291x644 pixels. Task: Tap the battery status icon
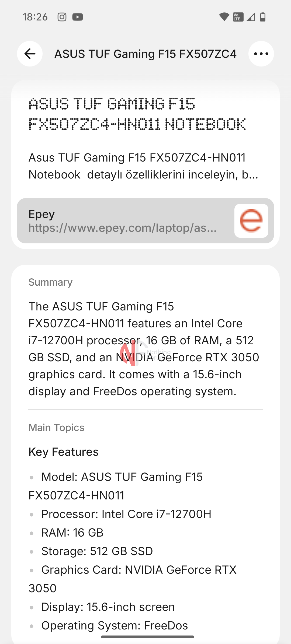263,17
